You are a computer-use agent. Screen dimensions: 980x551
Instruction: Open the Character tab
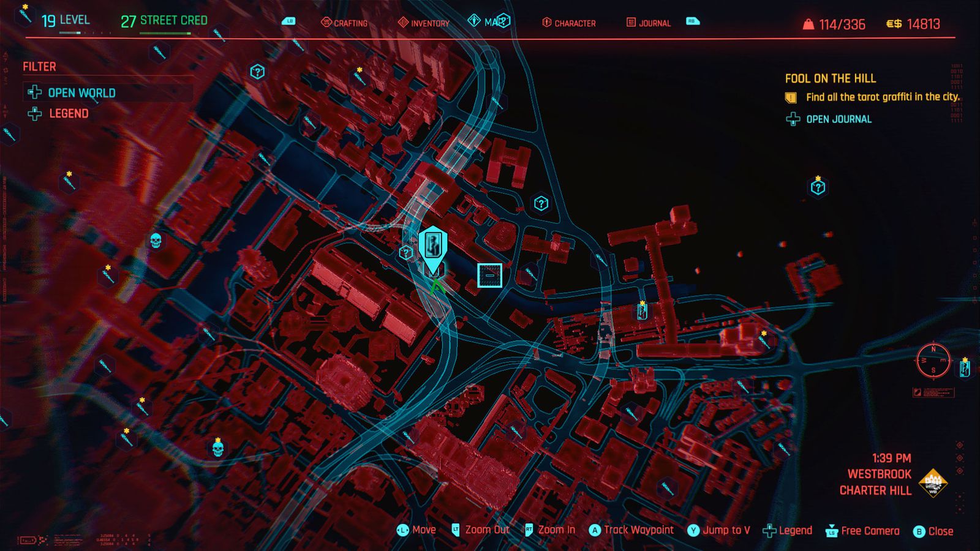[568, 23]
